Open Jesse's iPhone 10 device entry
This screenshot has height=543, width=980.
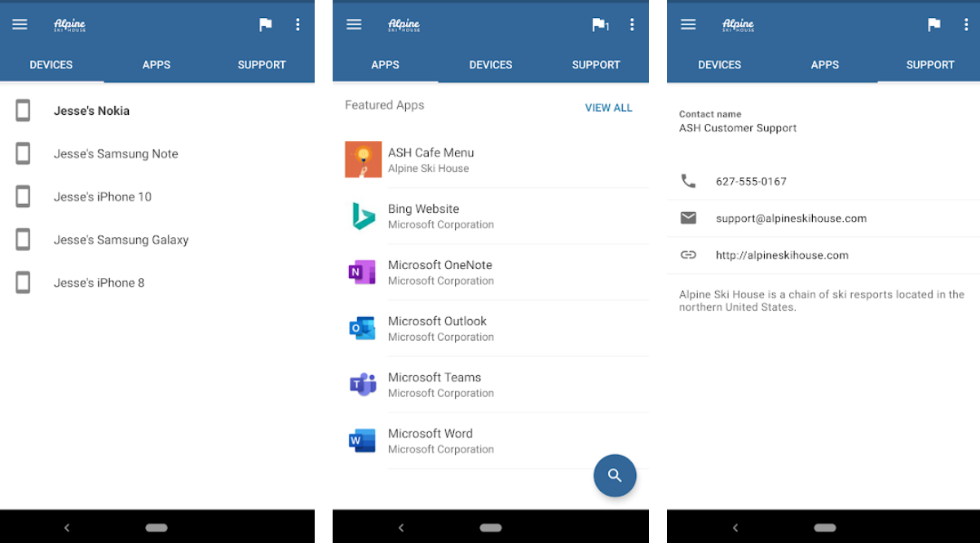click(157, 196)
